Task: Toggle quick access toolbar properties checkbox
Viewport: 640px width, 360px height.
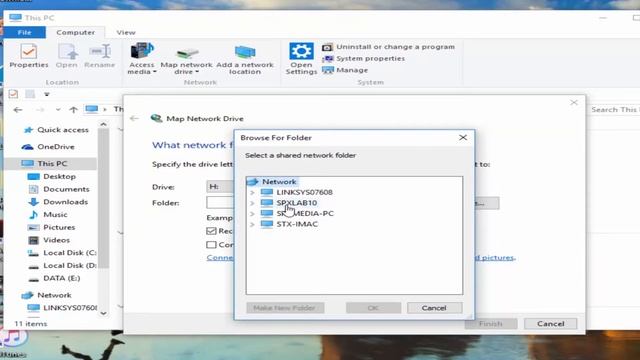Action: (13, 94)
